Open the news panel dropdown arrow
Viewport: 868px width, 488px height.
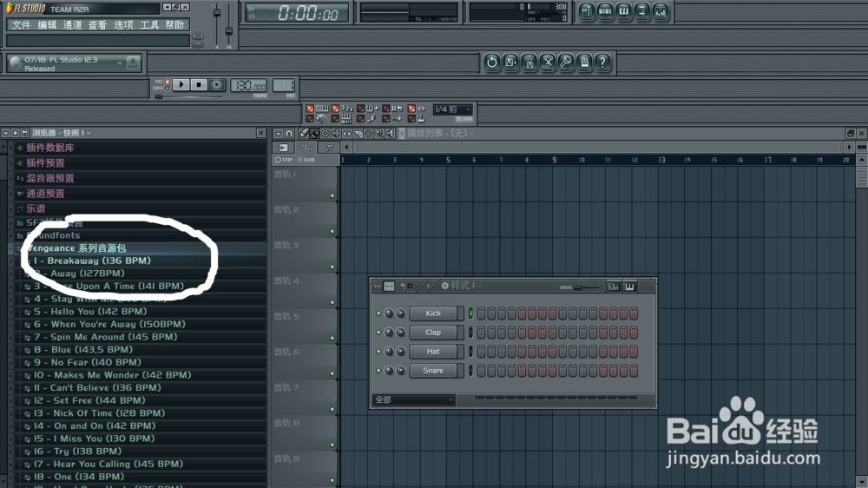[120, 63]
